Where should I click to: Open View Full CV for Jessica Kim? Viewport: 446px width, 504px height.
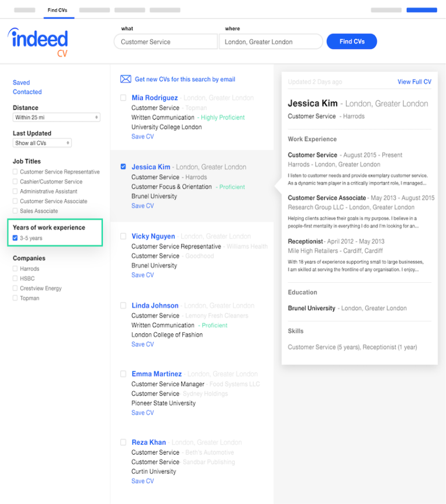click(414, 82)
